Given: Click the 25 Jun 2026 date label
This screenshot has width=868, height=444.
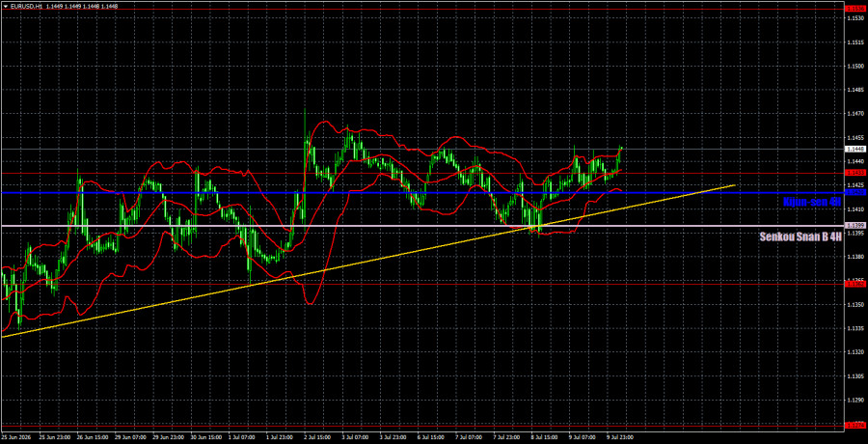Looking at the screenshot, I should coord(17,437).
